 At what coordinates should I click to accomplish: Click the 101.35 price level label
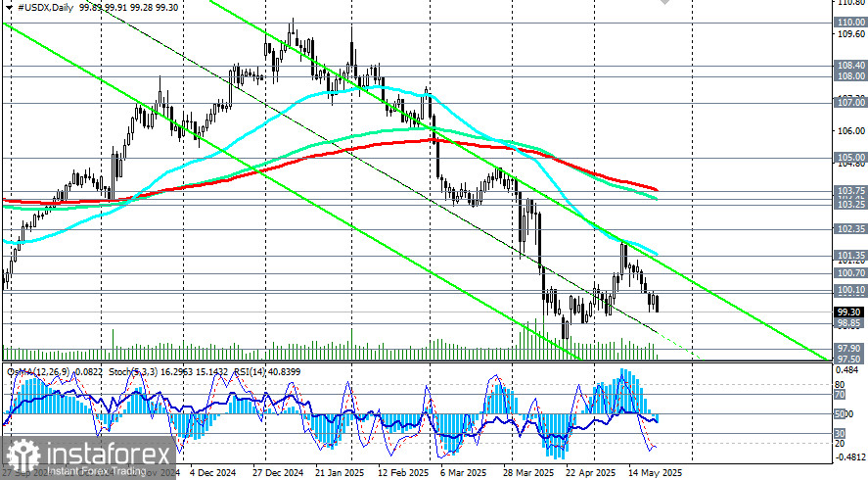point(850,256)
